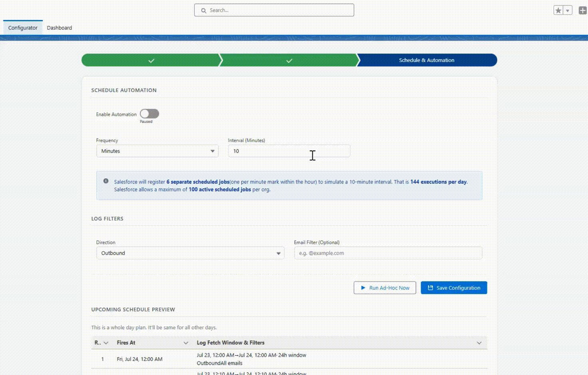This screenshot has width=588, height=375.
Task: Click the cell Fri, Jul 24, 12:00 AM
Action: pos(140,359)
